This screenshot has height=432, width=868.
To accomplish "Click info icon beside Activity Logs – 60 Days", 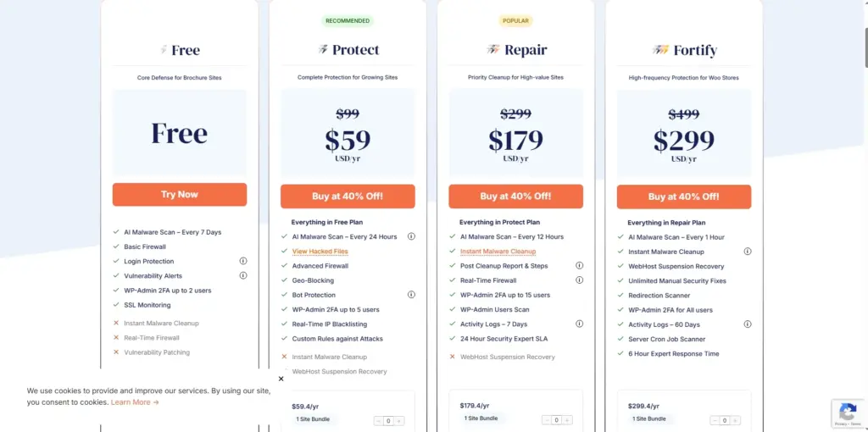I will coord(748,324).
